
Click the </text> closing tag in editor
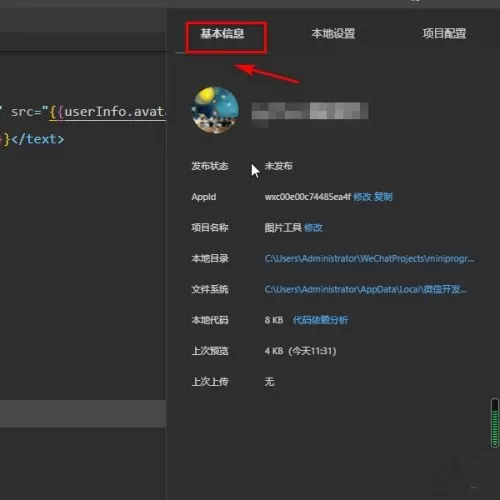tap(37, 139)
